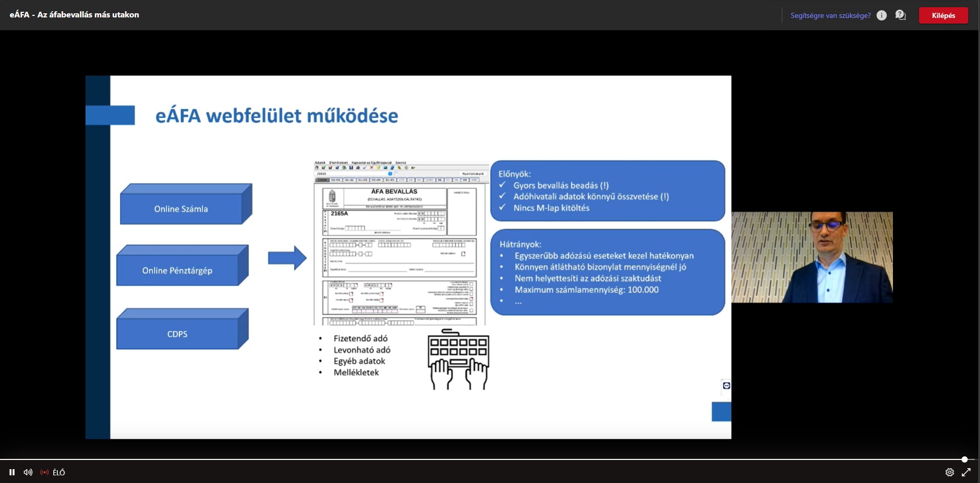Open the question chat bubble icon
The height and width of the screenshot is (483, 980).
pos(900,15)
